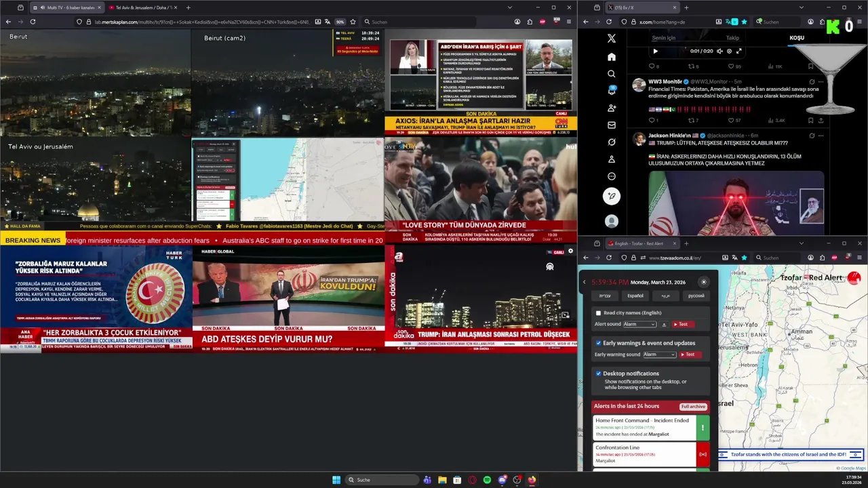Image resolution: width=868 pixels, height=488 pixels.
Task: Repost the WW3 Monitör post
Action: tap(692, 121)
